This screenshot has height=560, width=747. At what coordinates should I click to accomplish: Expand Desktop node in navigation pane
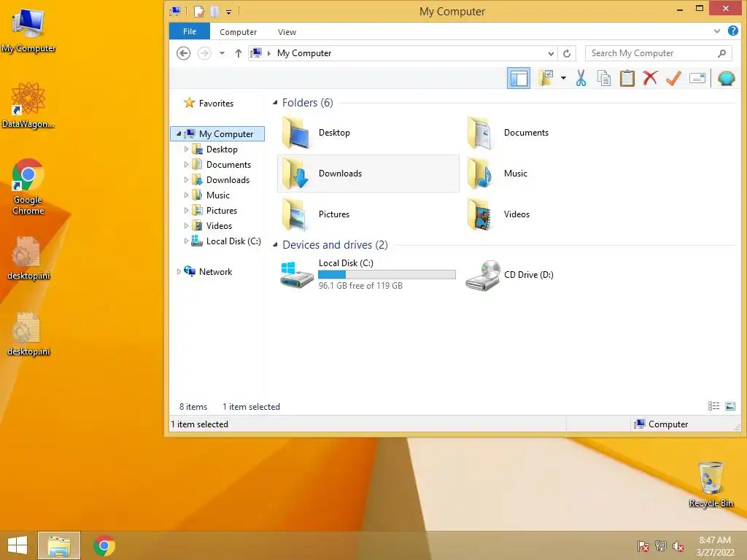point(186,149)
